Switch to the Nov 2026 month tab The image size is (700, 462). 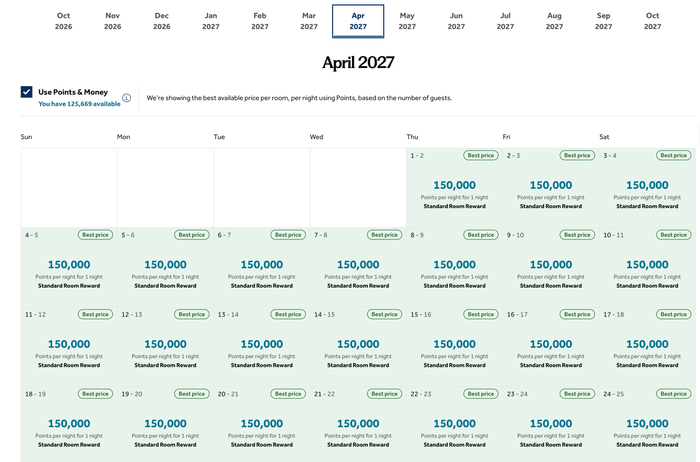[112, 21]
